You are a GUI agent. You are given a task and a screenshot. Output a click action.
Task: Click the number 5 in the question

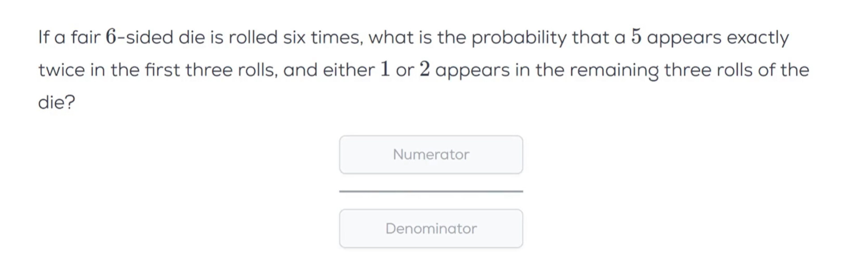(636, 37)
